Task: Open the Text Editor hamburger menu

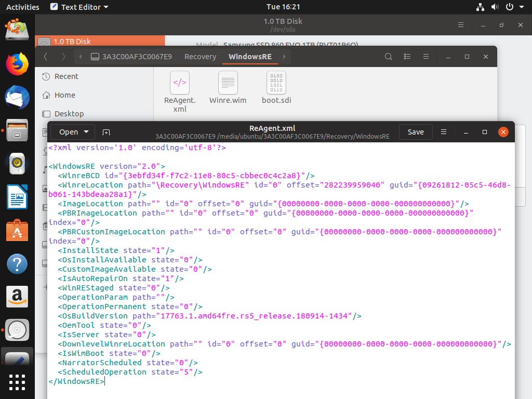Action: click(x=444, y=132)
